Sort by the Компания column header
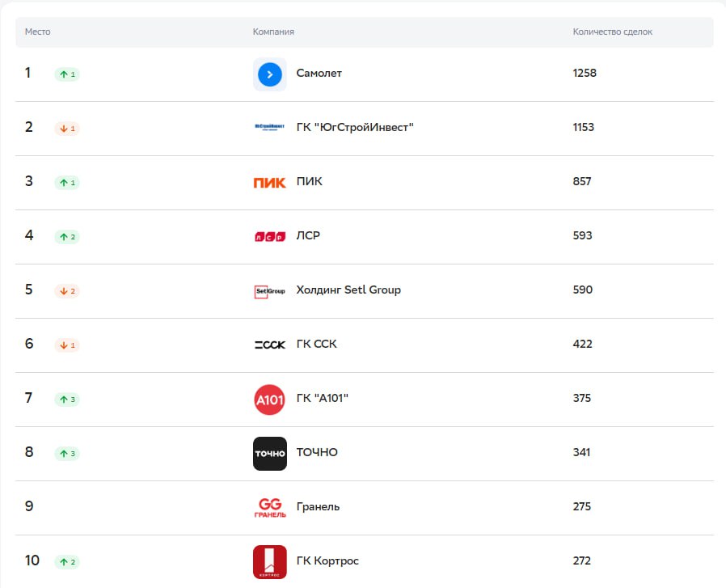The height and width of the screenshot is (588, 726). (x=273, y=32)
